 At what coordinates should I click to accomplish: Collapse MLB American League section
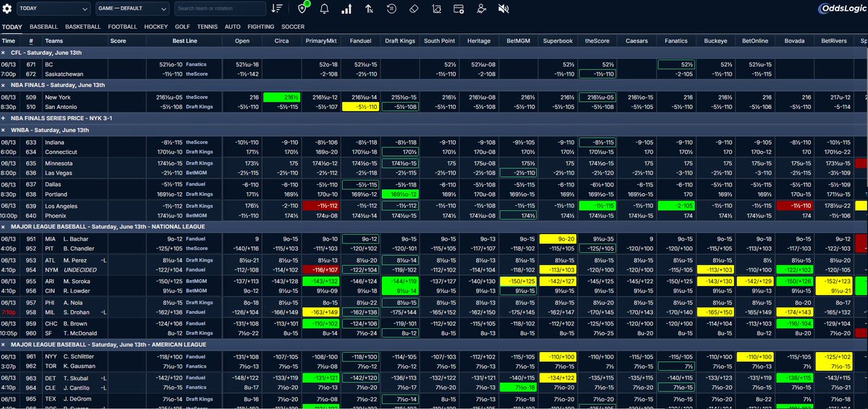coord(4,345)
